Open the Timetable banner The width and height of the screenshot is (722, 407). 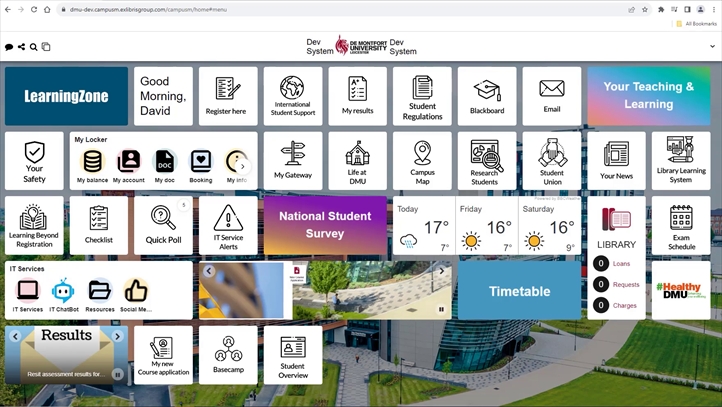(x=519, y=291)
